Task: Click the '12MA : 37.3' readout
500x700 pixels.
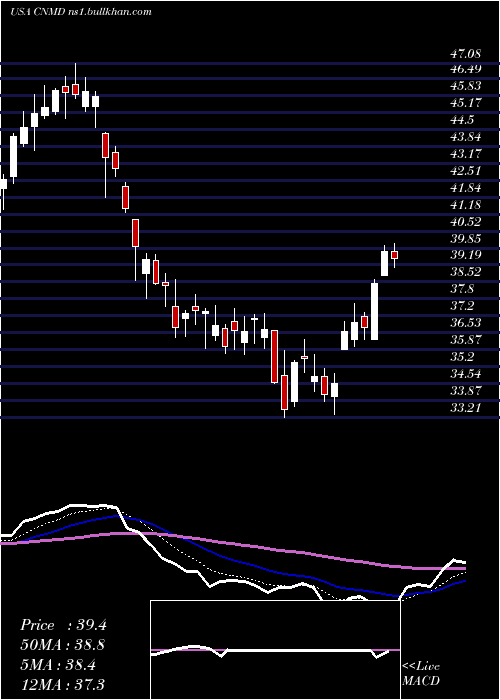Action: point(63,684)
